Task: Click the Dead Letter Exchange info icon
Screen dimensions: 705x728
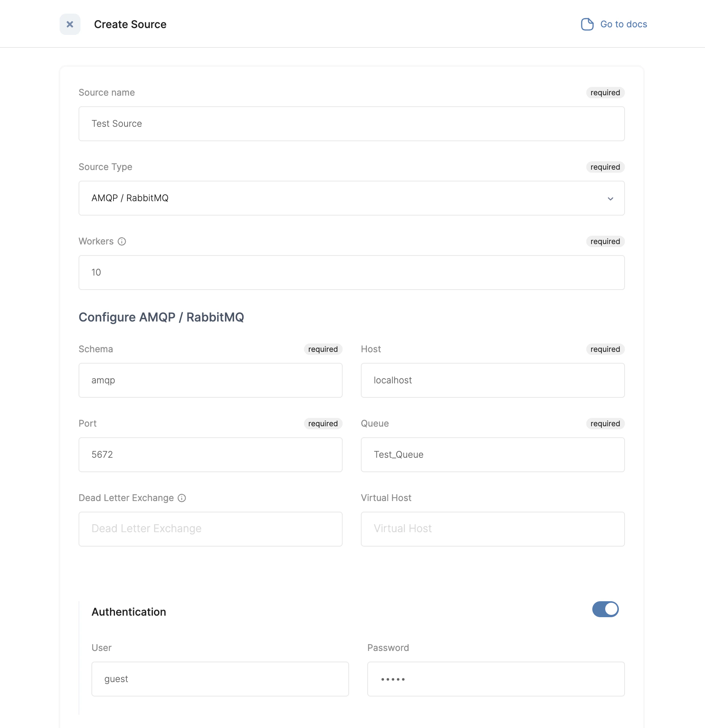Action: coord(182,498)
